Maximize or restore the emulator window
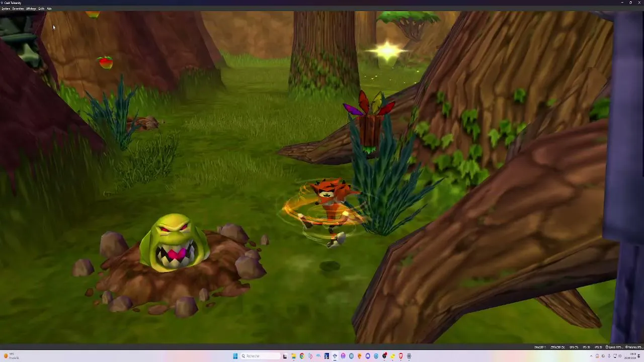 [630, 3]
